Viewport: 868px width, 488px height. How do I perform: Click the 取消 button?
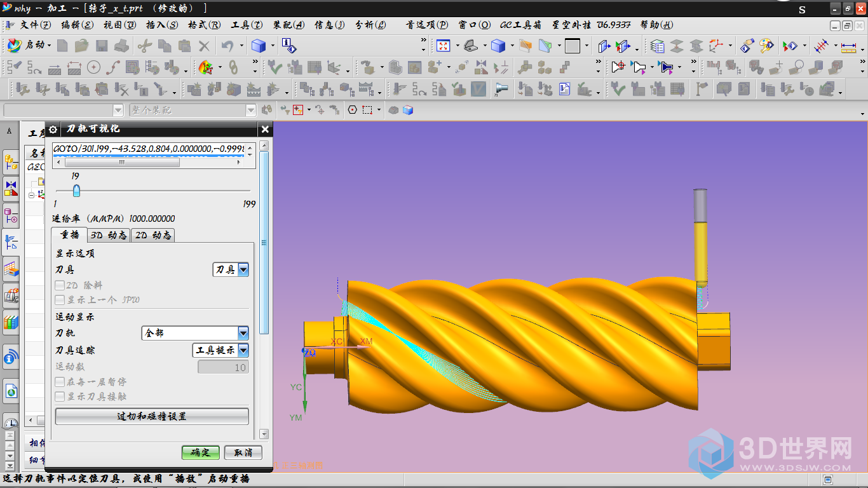(243, 452)
